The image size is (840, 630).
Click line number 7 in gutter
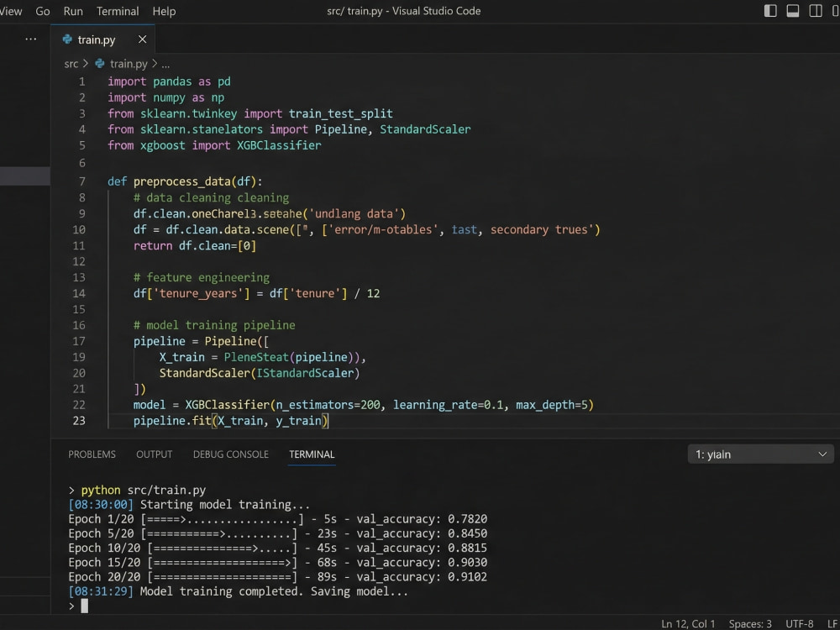(x=82, y=181)
